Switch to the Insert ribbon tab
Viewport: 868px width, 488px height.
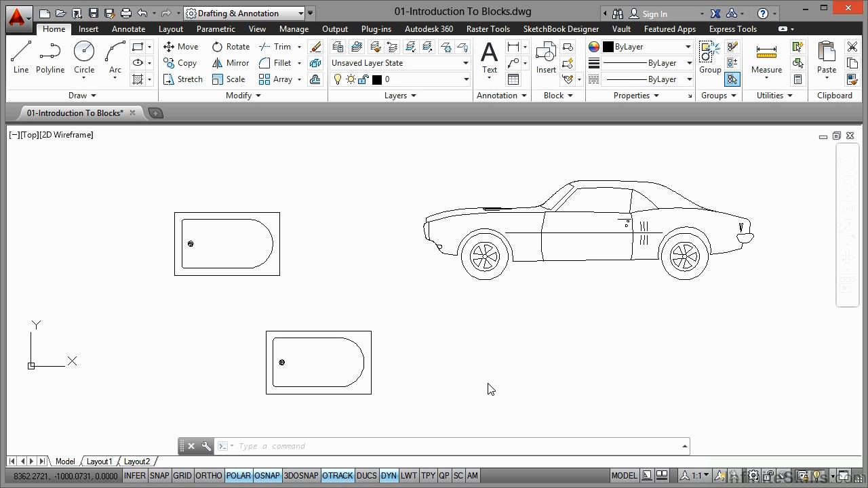(x=88, y=29)
